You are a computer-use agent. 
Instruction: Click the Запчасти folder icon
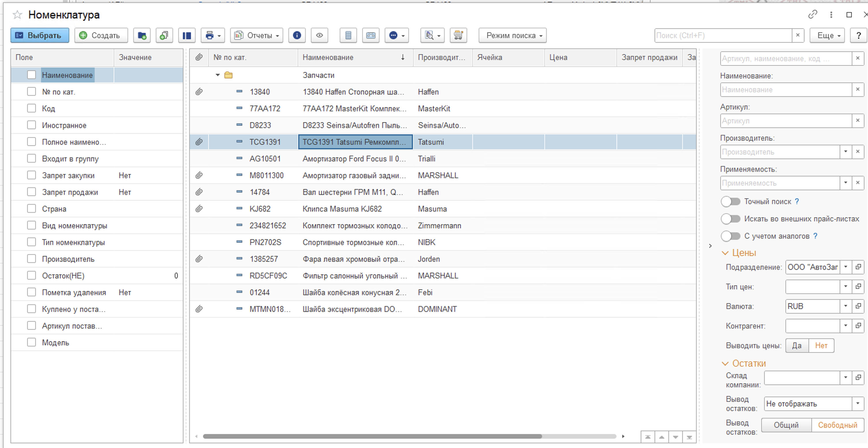coord(228,75)
